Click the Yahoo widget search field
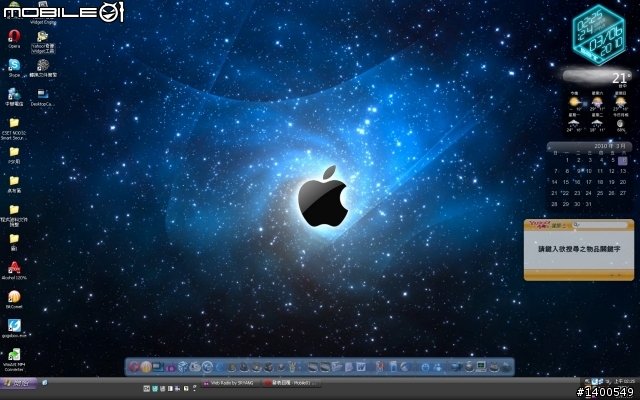640x400 pixels. click(600, 225)
